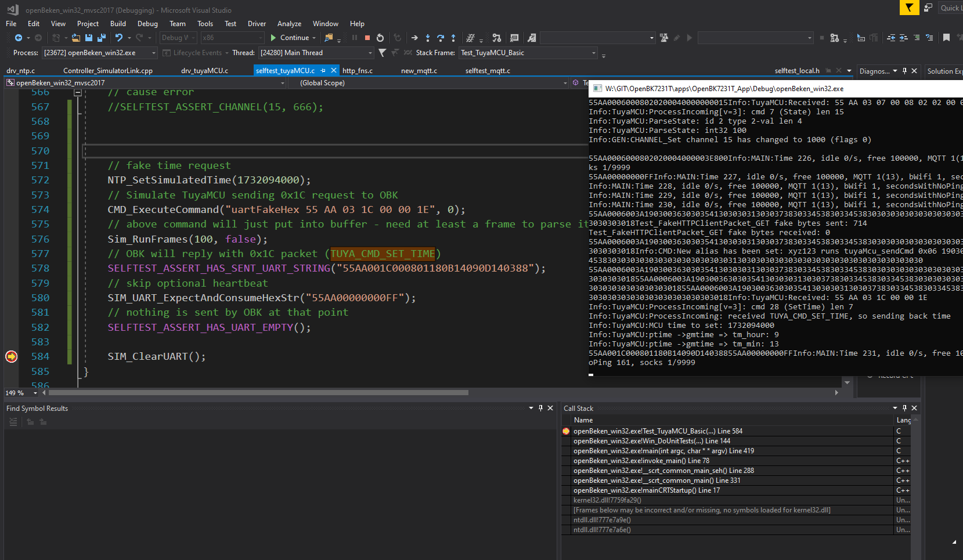Expand the (Global Scope) navigation dropdown

point(565,82)
